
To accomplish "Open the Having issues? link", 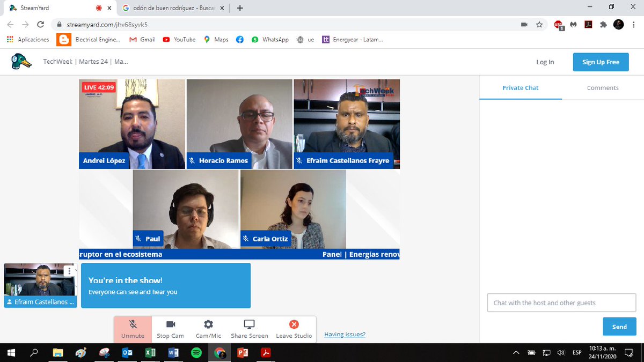I will [345, 334].
